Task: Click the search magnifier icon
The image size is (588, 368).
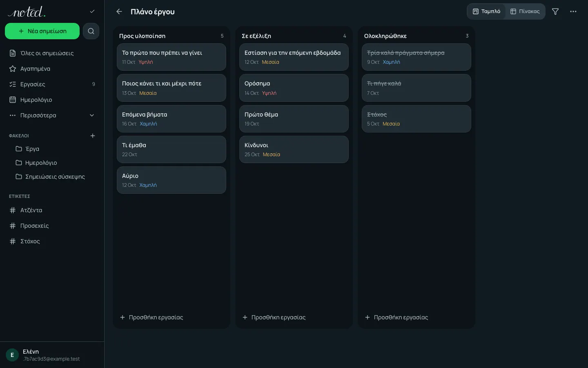Action: point(91,31)
